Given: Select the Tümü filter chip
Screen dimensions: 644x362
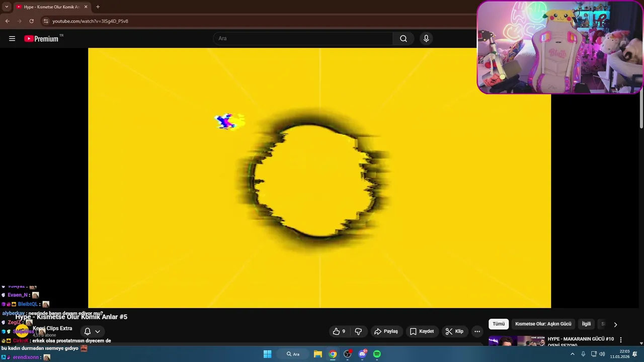Looking at the screenshot, I should click(x=499, y=324).
